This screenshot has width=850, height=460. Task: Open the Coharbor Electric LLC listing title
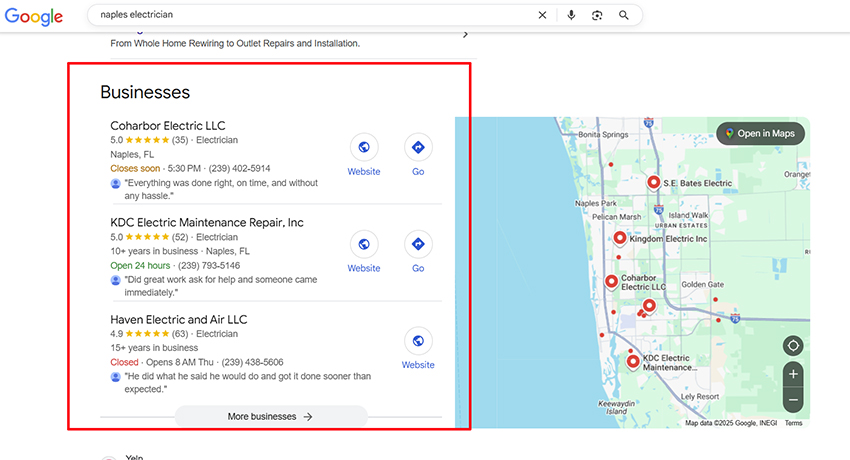[168, 126]
